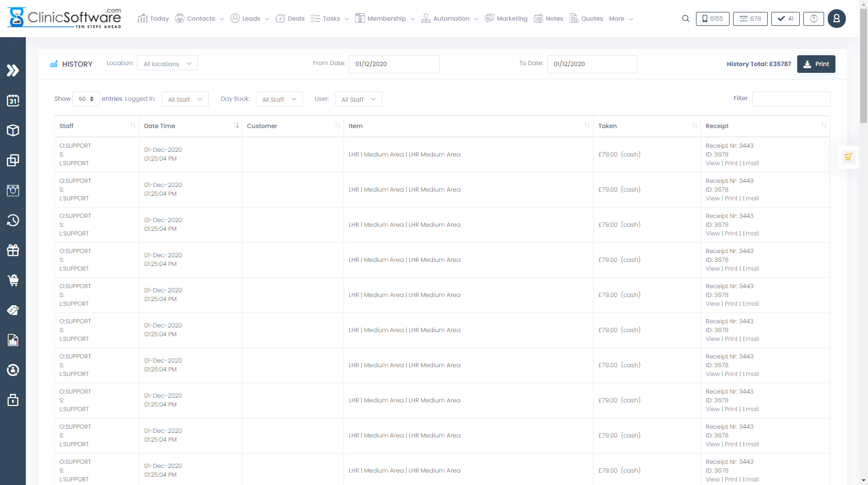Expand the sidebar with the double-chevron icon
Viewport: 868px width, 485px height.
[13, 70]
